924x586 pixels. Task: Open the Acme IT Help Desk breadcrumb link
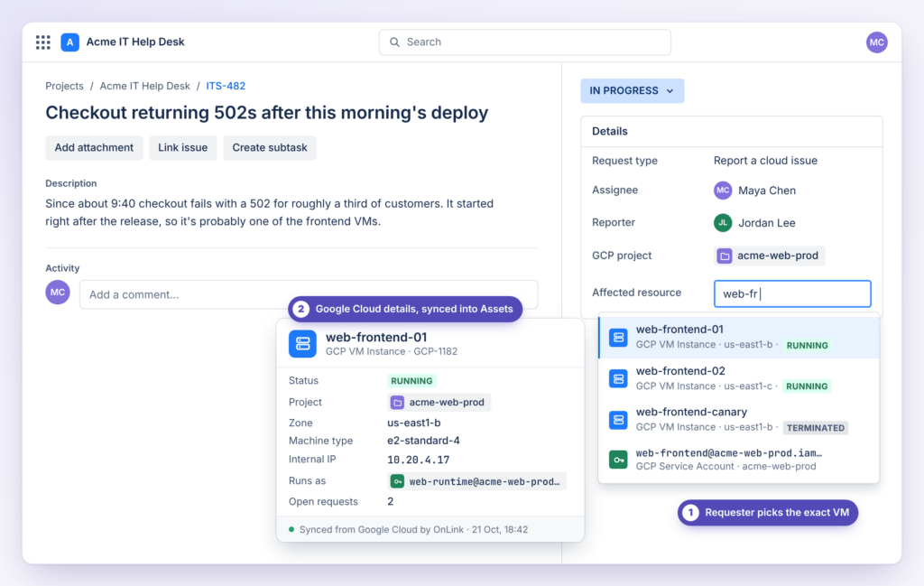(x=145, y=86)
